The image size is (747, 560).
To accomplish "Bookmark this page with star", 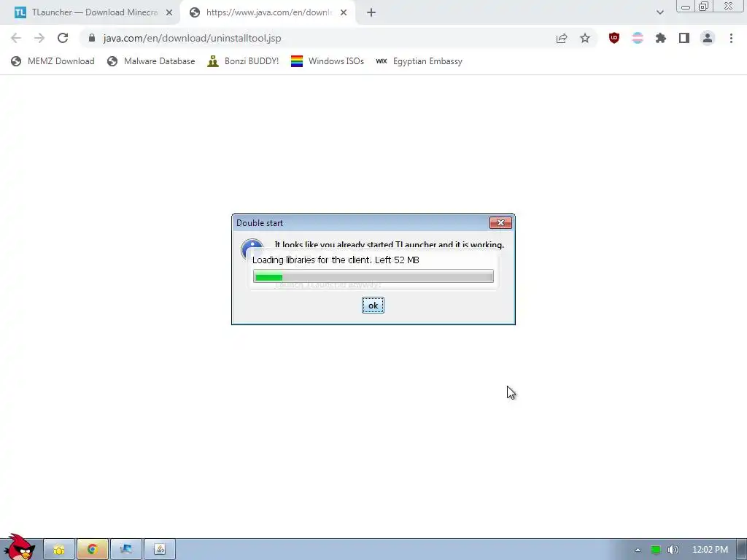I will (585, 38).
